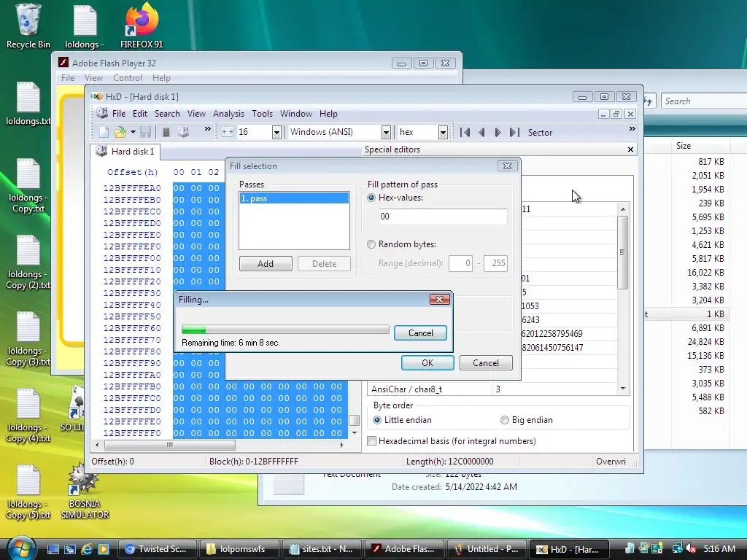
Task: Click the New file icon in HxD toolbar
Action: tap(104, 132)
